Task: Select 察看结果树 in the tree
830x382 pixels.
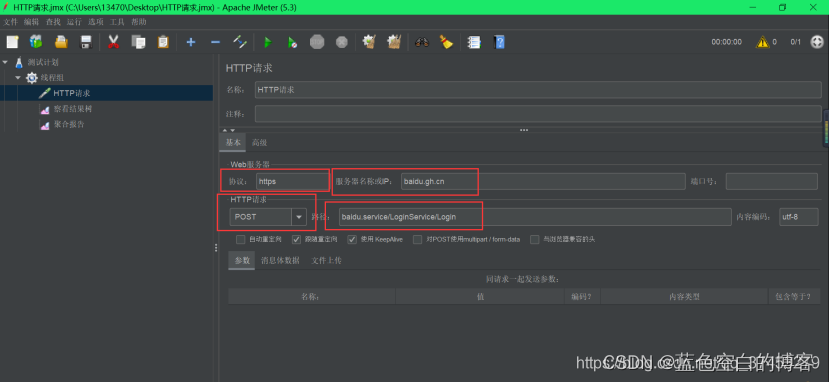Action: coord(73,109)
